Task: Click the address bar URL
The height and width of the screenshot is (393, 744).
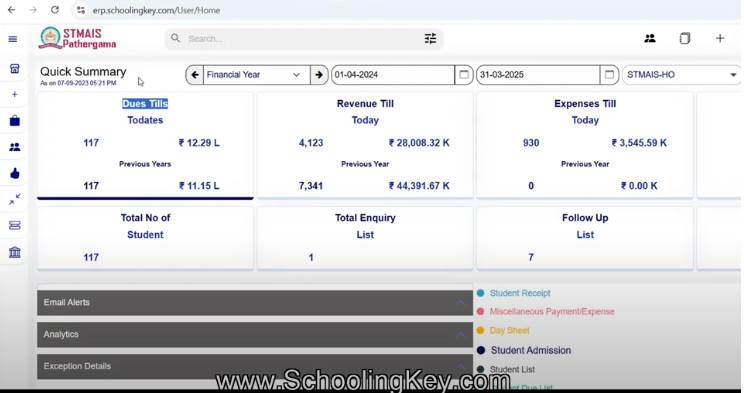Action: pyautogui.click(x=156, y=10)
